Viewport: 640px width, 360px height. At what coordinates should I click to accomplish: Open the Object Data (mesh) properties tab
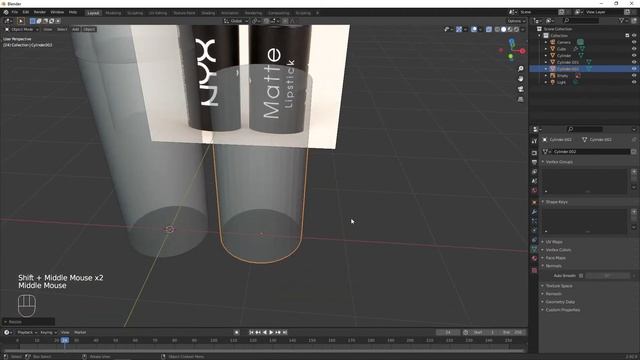coord(534,249)
